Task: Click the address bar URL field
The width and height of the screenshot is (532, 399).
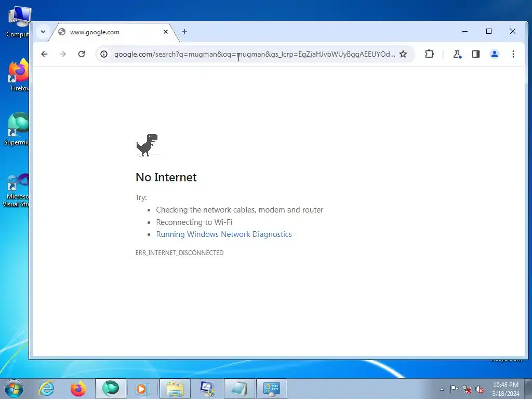Action: (255, 54)
